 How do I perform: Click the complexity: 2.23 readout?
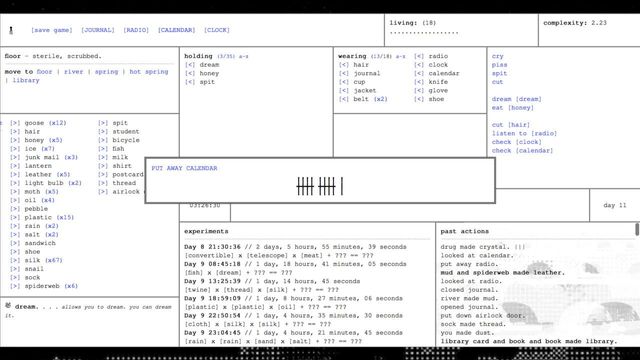pyautogui.click(x=574, y=23)
